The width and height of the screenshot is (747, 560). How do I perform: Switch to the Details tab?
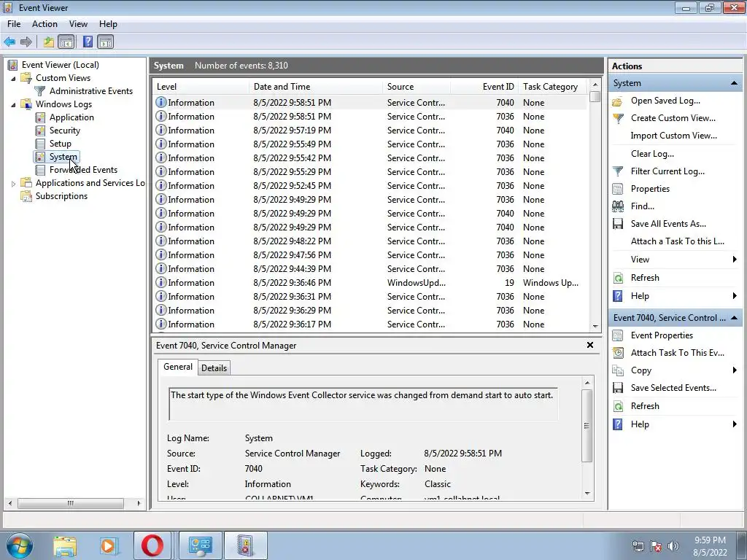[214, 368]
